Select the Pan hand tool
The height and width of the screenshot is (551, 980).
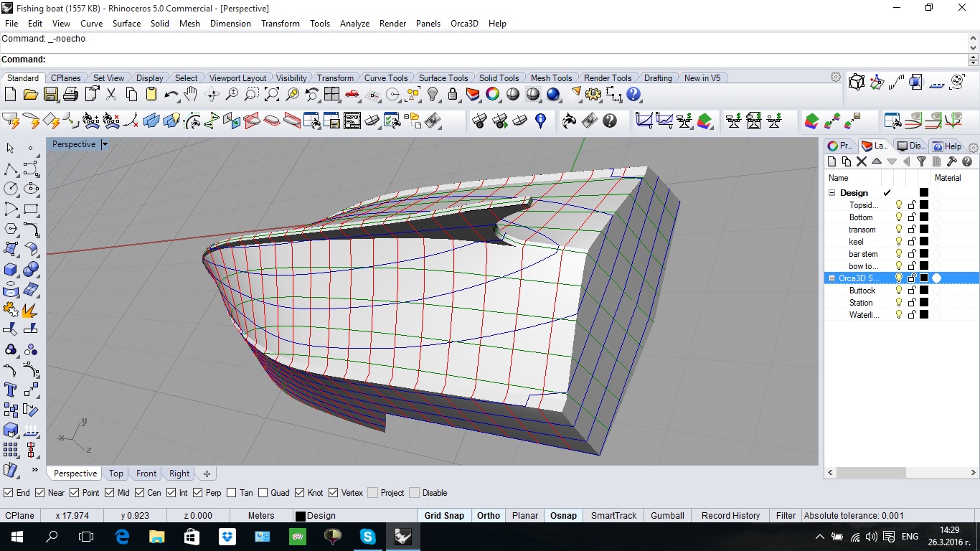tap(190, 94)
